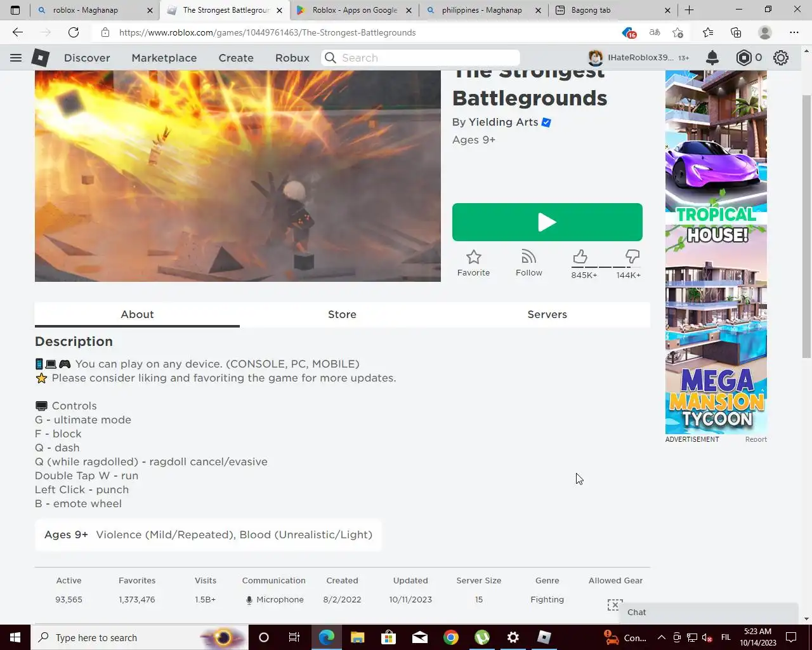Screen dimensions: 812x650
Task: Reload the page with the refresh icon
Action: [x=74, y=32]
